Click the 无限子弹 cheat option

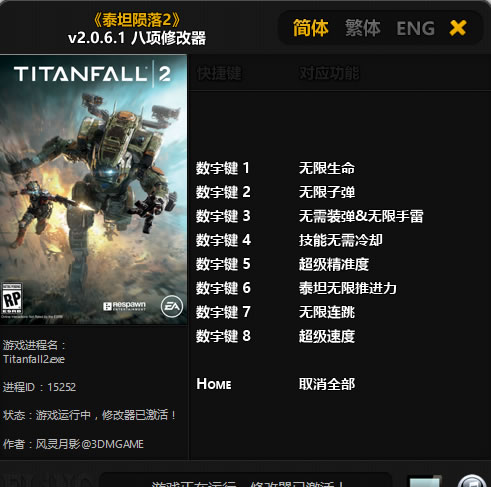pyautogui.click(x=327, y=192)
